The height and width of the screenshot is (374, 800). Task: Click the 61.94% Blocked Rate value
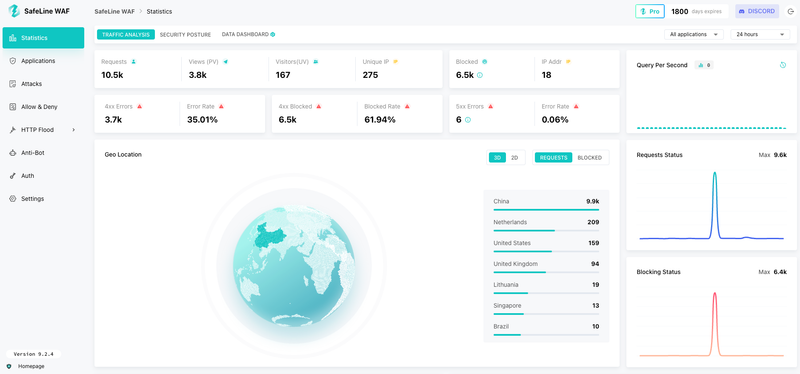pyautogui.click(x=380, y=120)
